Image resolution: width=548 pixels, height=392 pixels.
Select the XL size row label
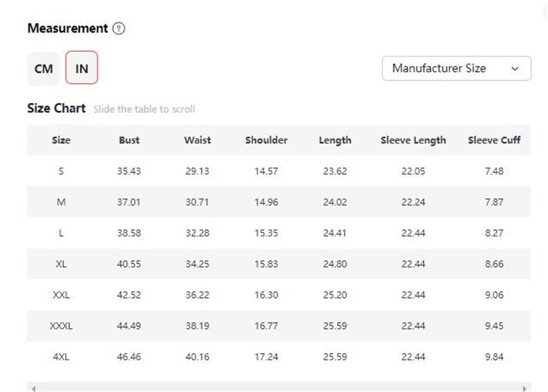coord(61,264)
